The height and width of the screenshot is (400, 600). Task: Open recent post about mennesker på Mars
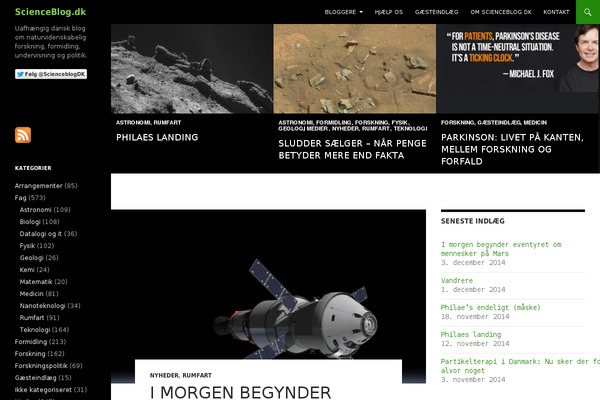[x=501, y=249]
